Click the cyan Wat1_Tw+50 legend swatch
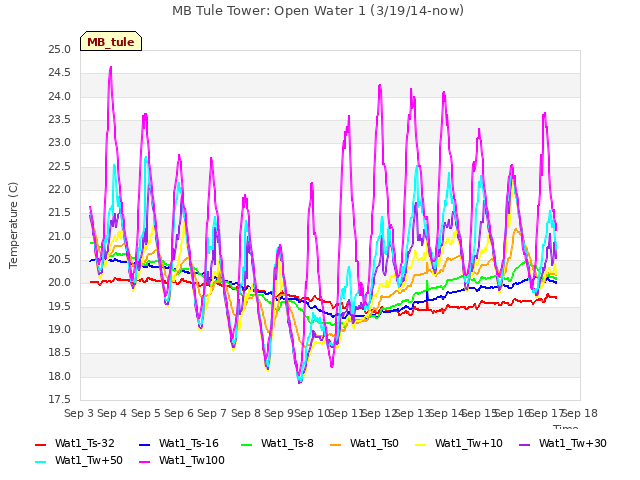 tap(41, 462)
